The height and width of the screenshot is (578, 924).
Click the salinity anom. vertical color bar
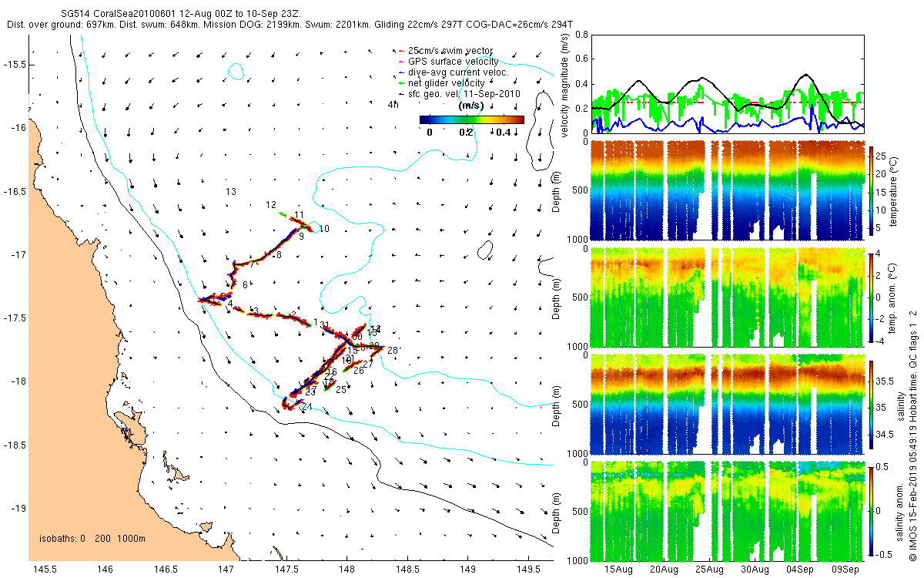click(872, 509)
